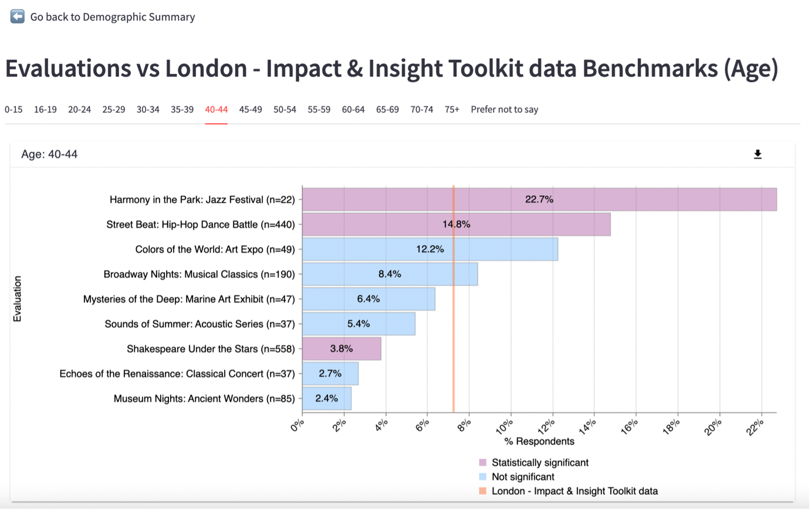The image size is (812, 510).
Task: Click the back arrow icon
Action: pyautogui.click(x=18, y=16)
